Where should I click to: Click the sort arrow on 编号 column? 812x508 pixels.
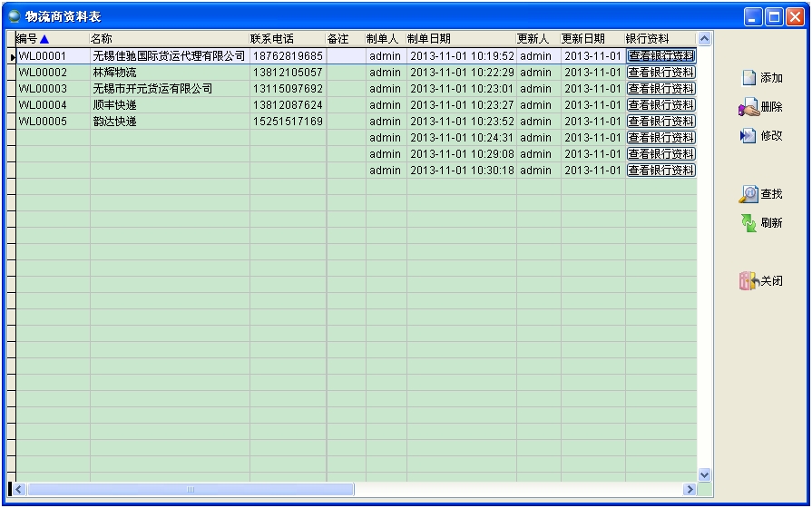coord(44,39)
